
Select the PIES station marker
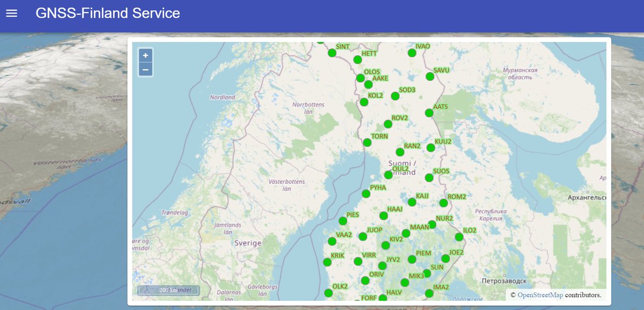[342, 221]
